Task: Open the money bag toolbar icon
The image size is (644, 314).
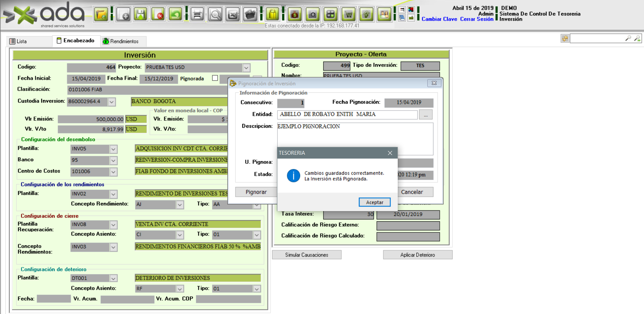Action: coord(295,14)
